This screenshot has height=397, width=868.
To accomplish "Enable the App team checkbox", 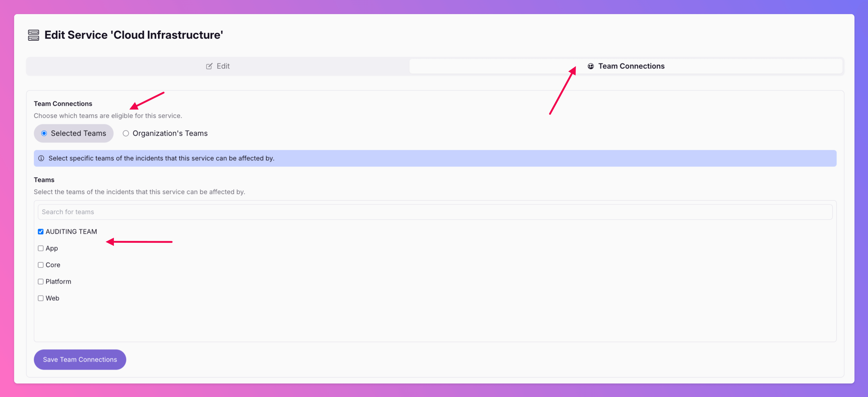I will coord(41,248).
